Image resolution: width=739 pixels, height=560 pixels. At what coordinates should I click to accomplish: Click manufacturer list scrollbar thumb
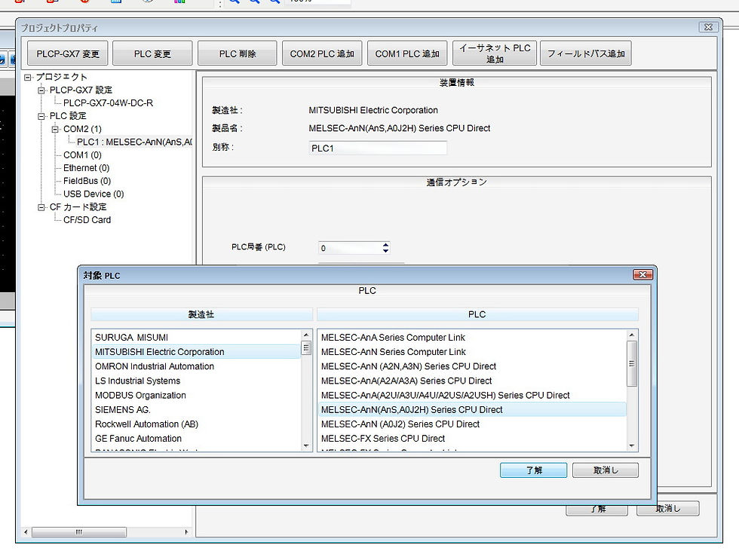[306, 348]
